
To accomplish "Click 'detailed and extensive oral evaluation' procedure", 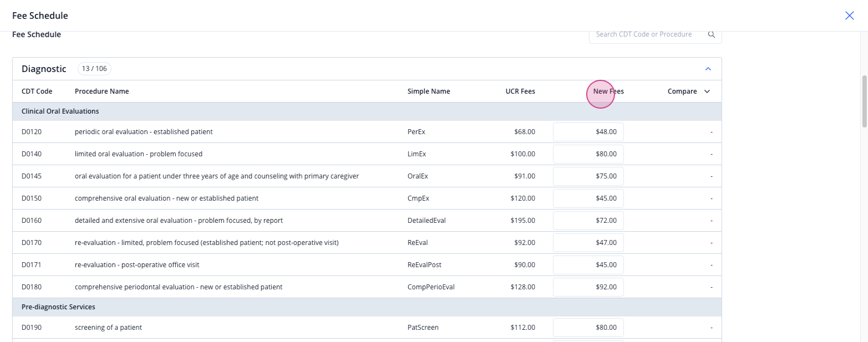I will click(x=179, y=221).
